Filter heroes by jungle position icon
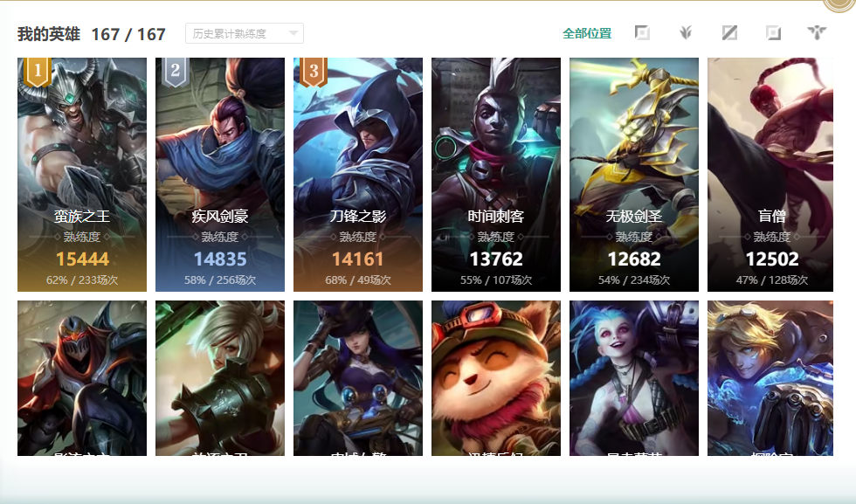856x504 pixels. click(686, 33)
